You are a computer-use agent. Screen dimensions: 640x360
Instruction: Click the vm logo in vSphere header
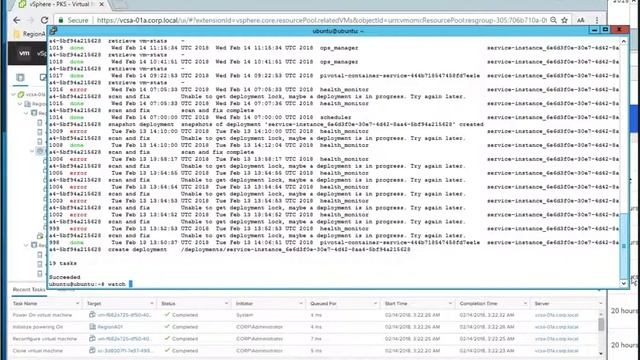tap(24, 53)
